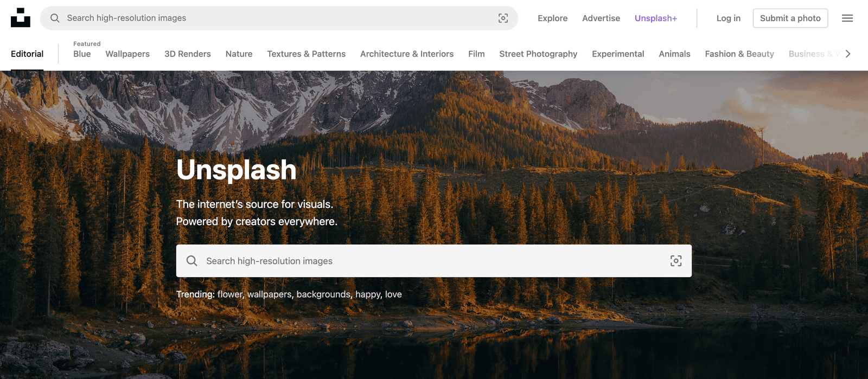Open the hamburger menu icon
The height and width of the screenshot is (379, 868).
click(x=847, y=18)
